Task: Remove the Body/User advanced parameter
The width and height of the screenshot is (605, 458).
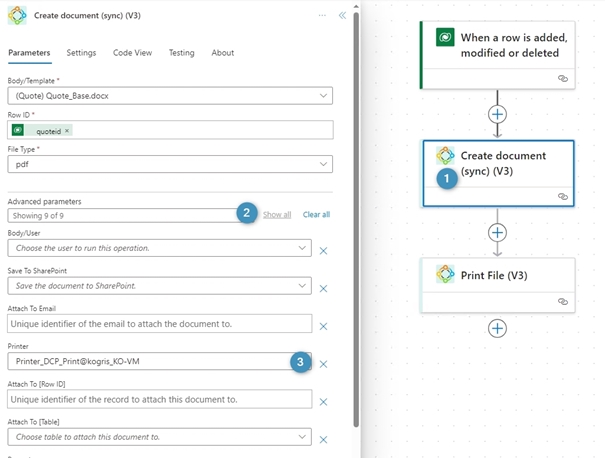Action: click(323, 251)
